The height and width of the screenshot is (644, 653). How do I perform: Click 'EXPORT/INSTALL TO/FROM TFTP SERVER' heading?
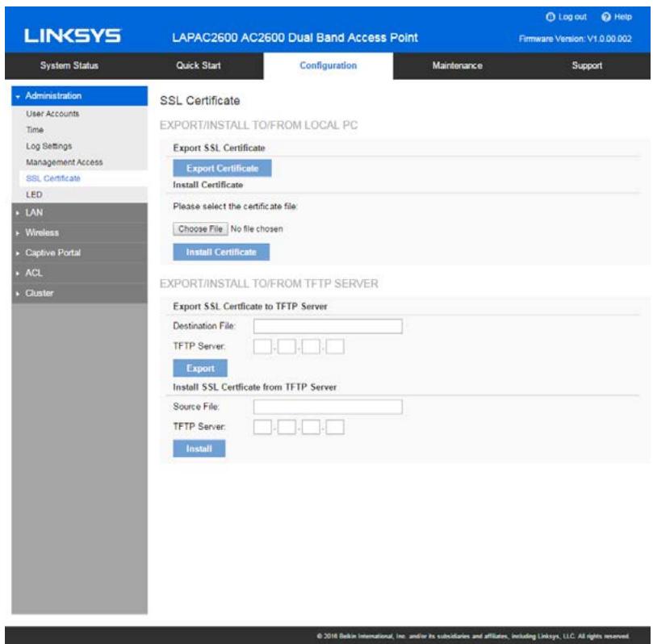269,284
